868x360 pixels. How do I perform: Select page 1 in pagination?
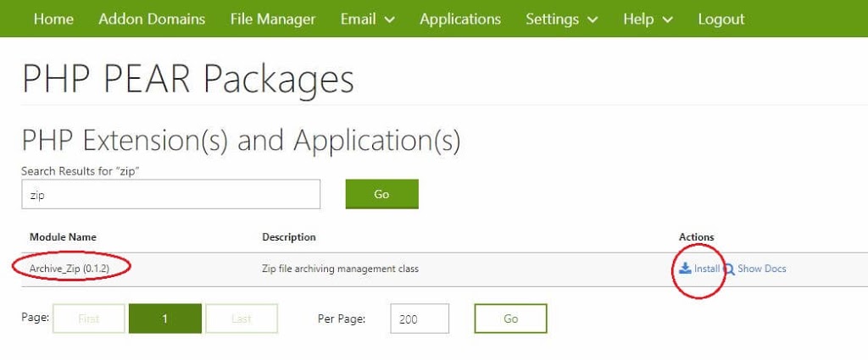tap(164, 318)
